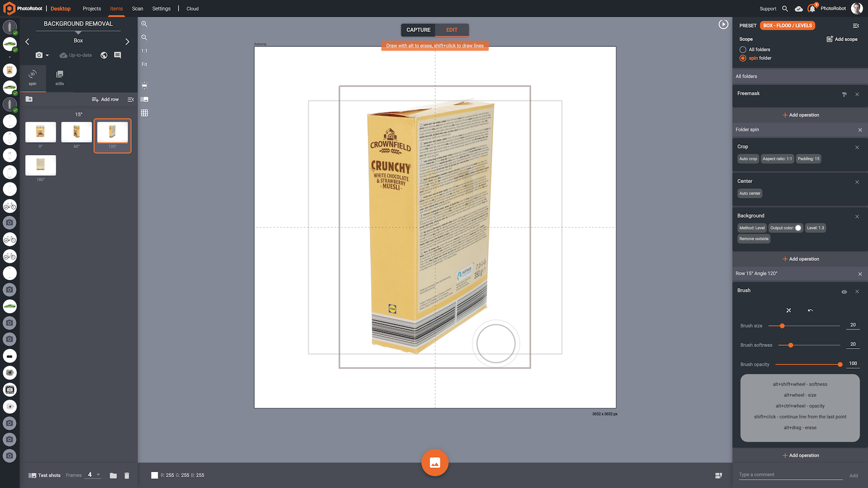Open the Projects menu
This screenshot has width=868, height=488.
[x=91, y=9]
